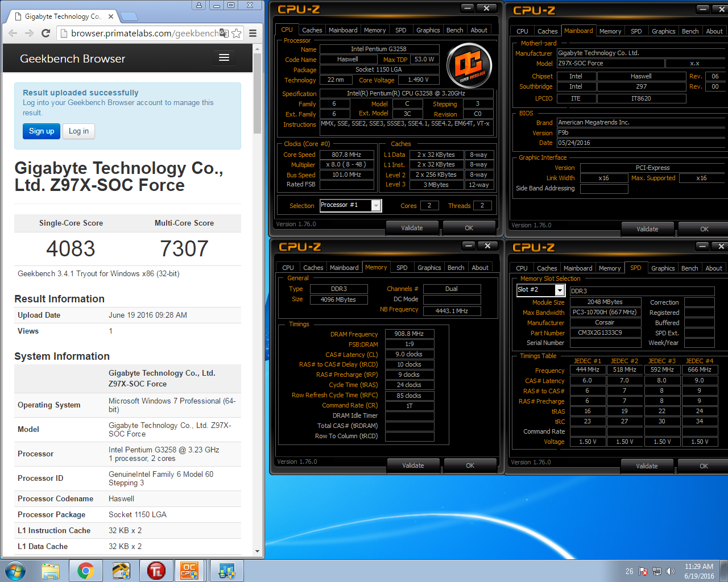Click the Chrome forward arrow
This screenshot has width=728, height=582.
pyautogui.click(x=29, y=34)
